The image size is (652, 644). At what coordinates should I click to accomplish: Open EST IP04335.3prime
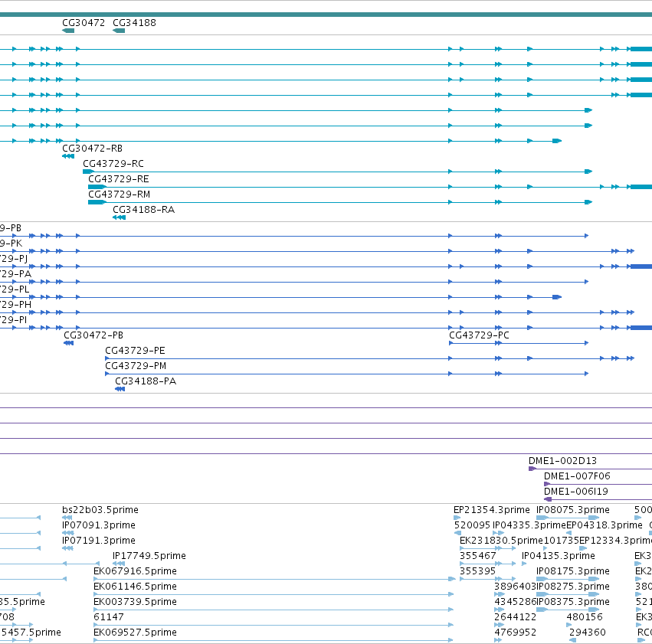pyautogui.click(x=529, y=525)
